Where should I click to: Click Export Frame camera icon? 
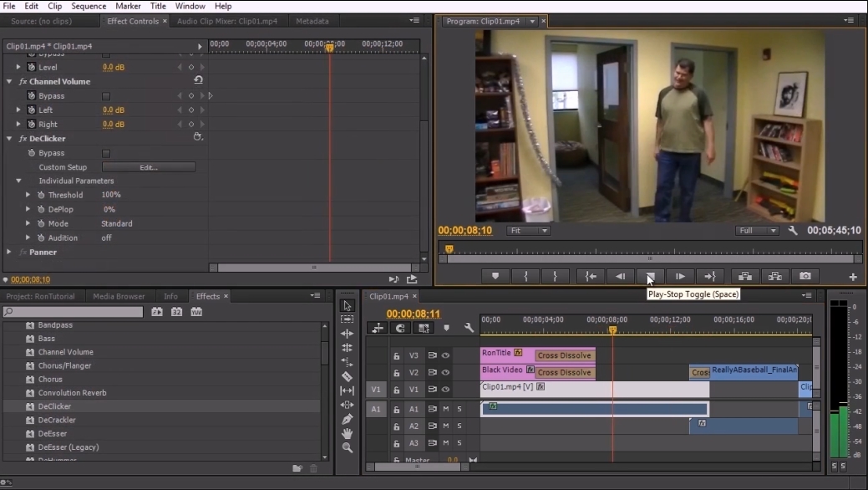click(805, 276)
